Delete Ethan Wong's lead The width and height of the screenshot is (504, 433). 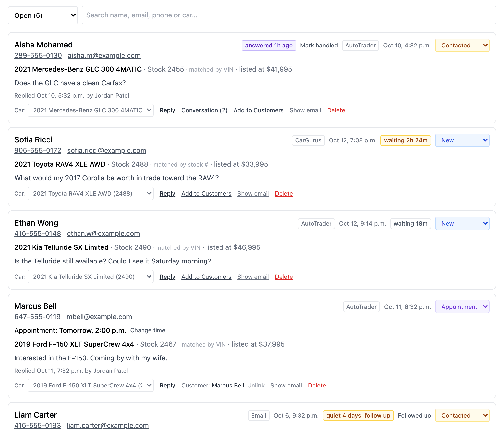(x=284, y=277)
